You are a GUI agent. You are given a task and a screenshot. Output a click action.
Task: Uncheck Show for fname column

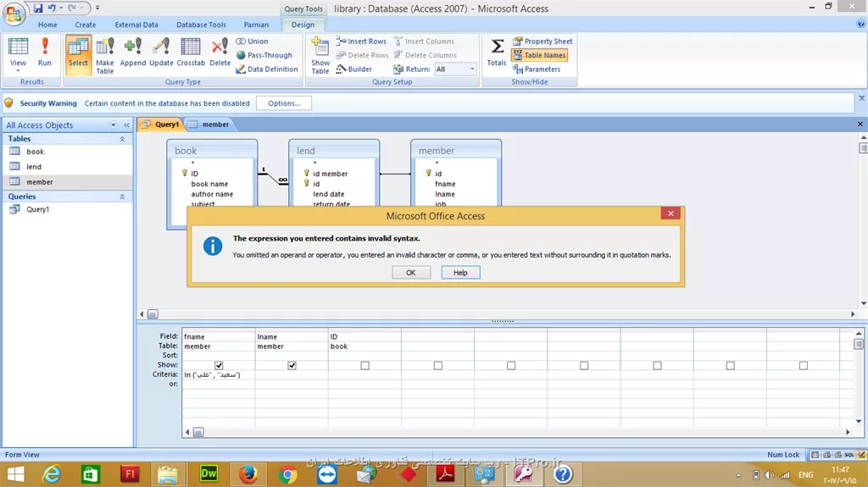219,365
